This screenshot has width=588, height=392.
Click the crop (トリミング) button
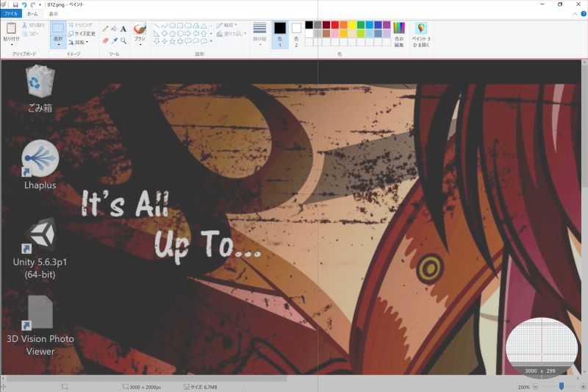click(x=80, y=25)
